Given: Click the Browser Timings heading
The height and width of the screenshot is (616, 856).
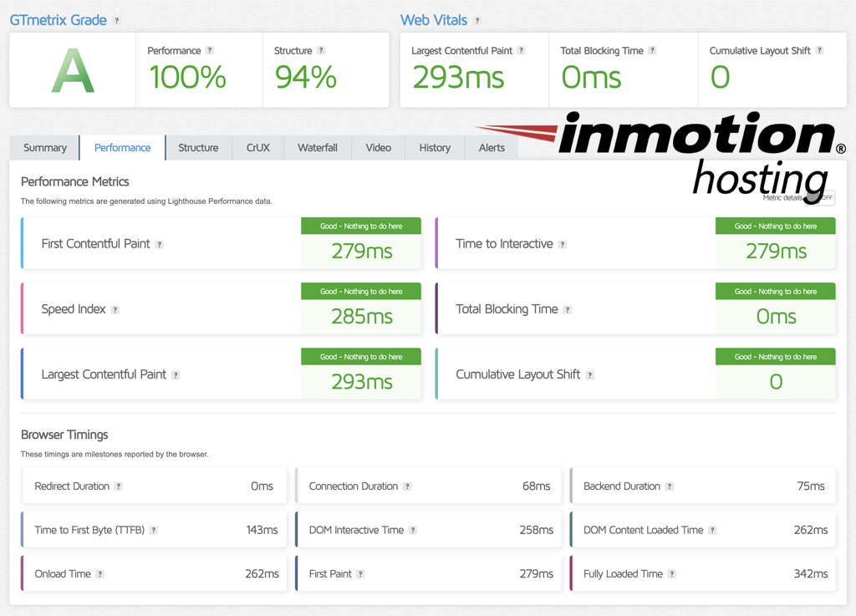Looking at the screenshot, I should click(x=64, y=435).
